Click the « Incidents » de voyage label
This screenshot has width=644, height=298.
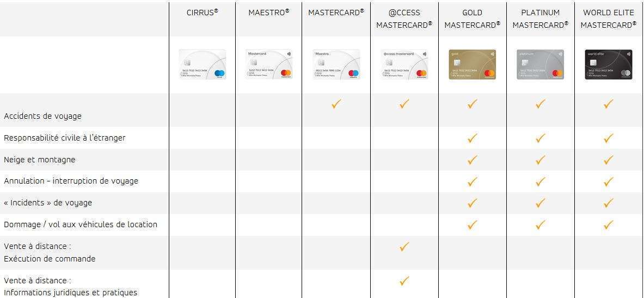pos(48,203)
